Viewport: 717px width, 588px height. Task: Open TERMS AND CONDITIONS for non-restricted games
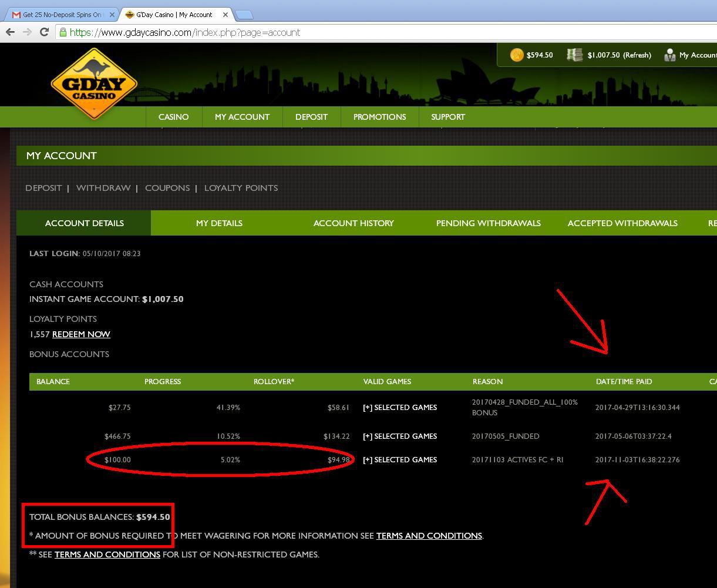click(107, 555)
